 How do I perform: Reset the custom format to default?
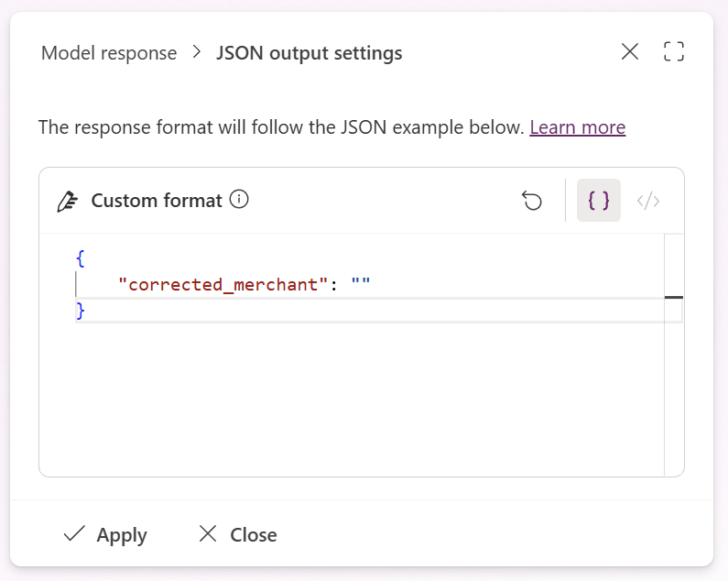pyautogui.click(x=532, y=201)
